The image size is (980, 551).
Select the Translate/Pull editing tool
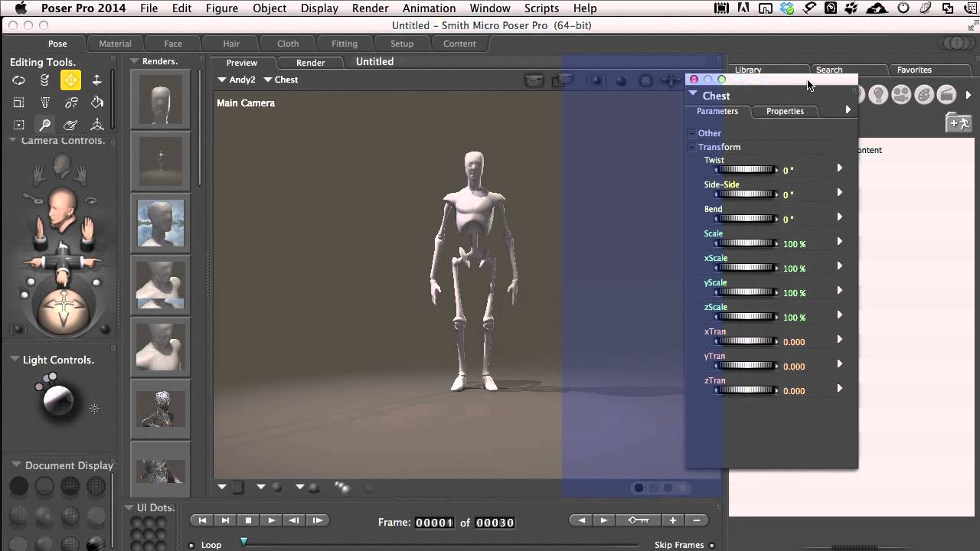(x=70, y=80)
